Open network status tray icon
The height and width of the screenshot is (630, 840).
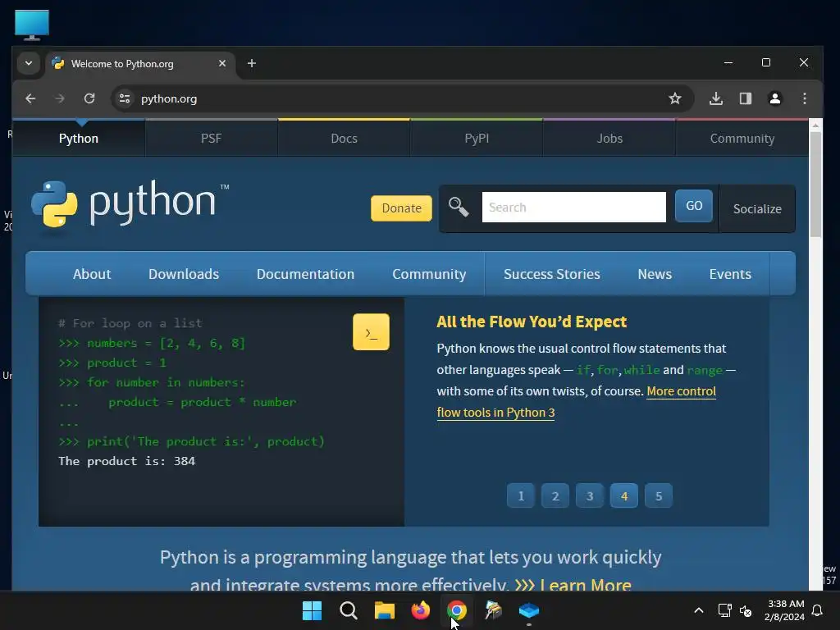(x=724, y=610)
